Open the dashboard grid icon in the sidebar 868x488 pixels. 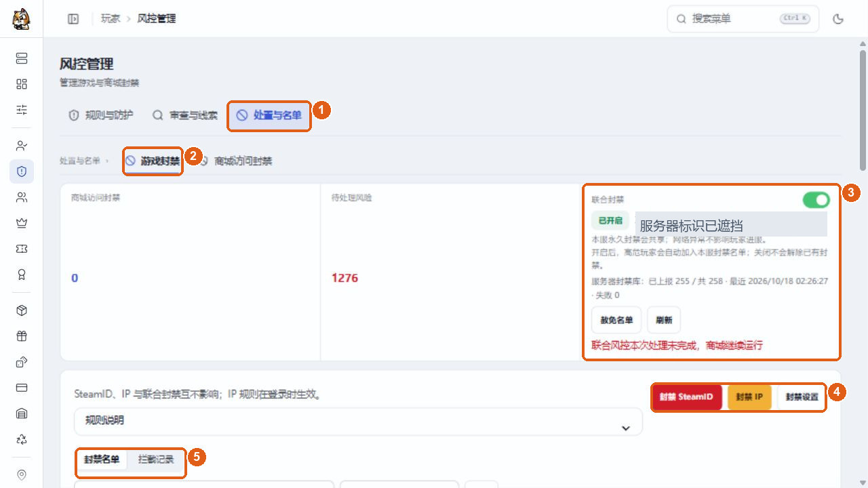click(22, 84)
